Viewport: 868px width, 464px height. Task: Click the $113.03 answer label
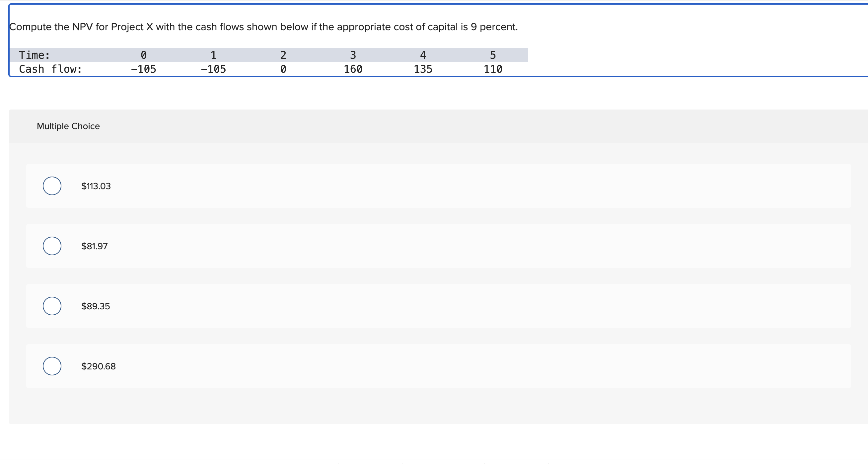click(x=95, y=186)
